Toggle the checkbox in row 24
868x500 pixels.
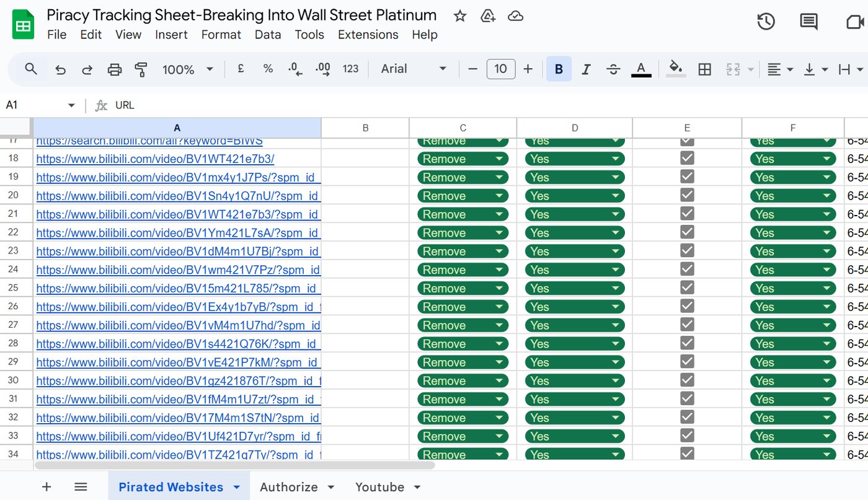tap(687, 269)
